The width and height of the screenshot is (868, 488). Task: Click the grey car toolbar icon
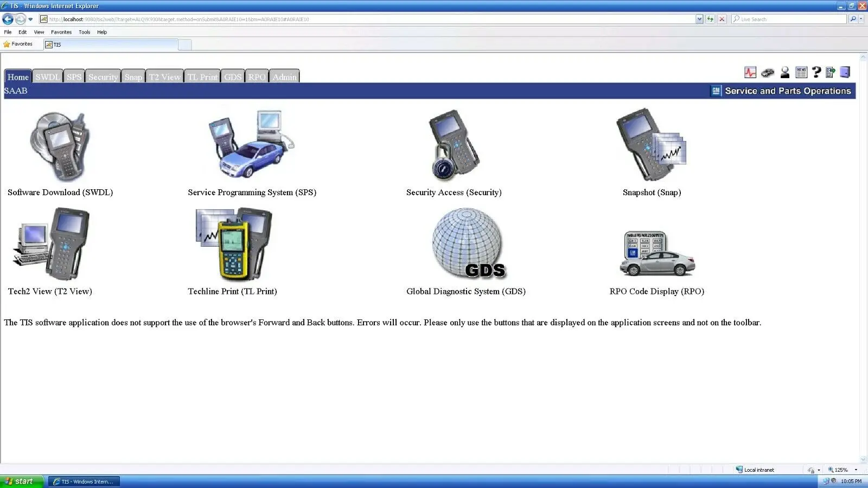(768, 72)
